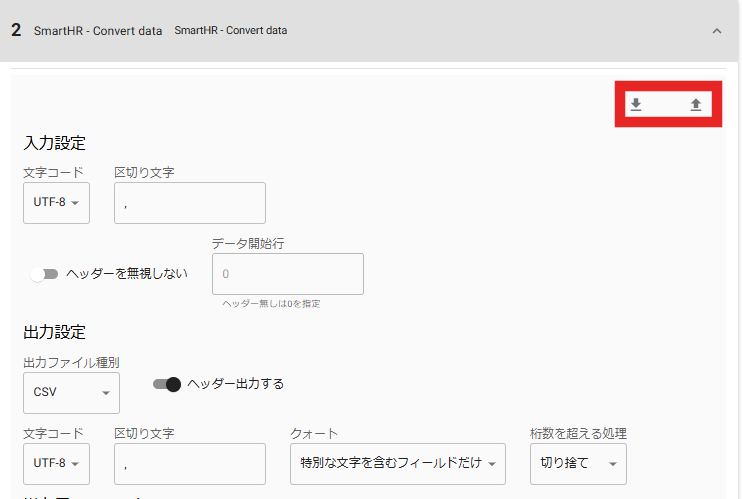Screen dimensions: 742x499
Task: Click the output 区切り文字 field
Action: pos(190,463)
